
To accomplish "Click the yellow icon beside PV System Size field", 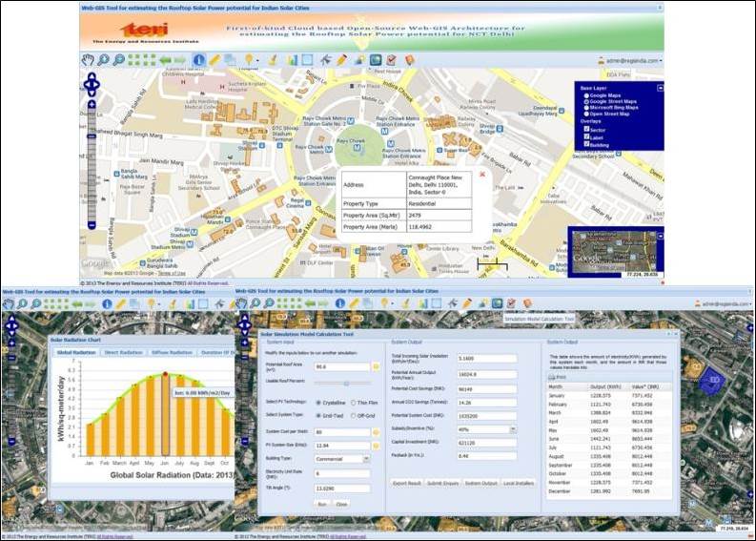I will point(376,446).
